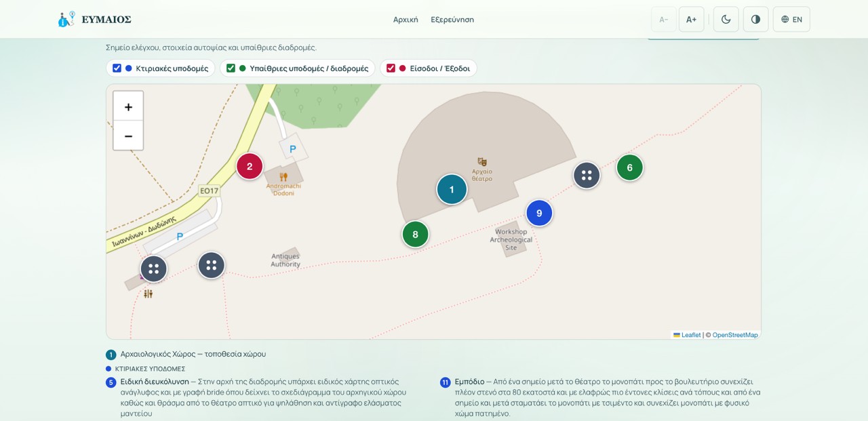Switch language to EN
Screen dimensions: 868x421
(791, 19)
